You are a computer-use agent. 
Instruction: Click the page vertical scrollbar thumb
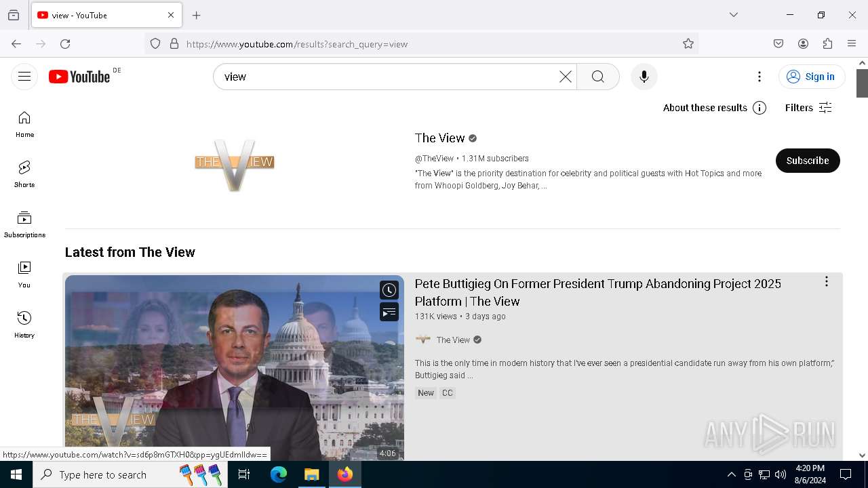(862, 83)
